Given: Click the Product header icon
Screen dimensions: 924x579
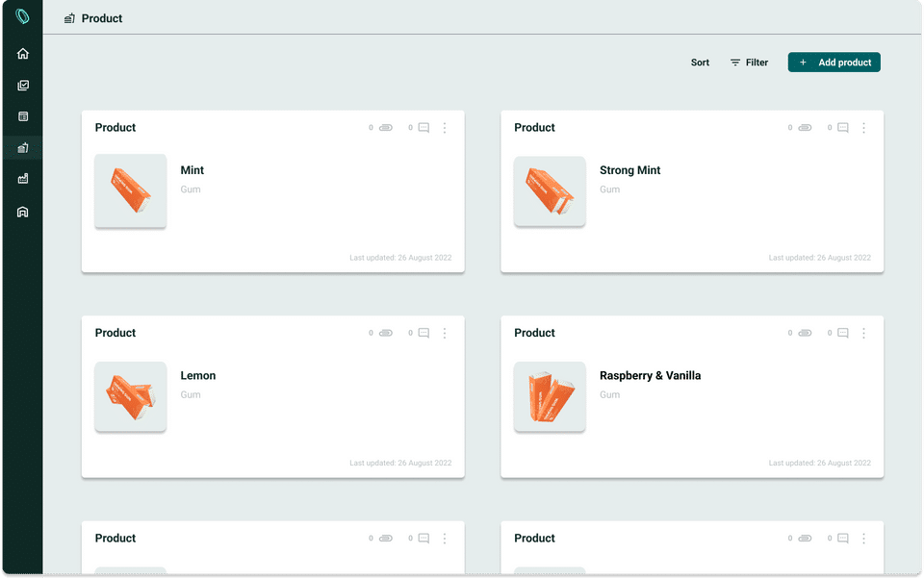Looking at the screenshot, I should (x=69, y=18).
